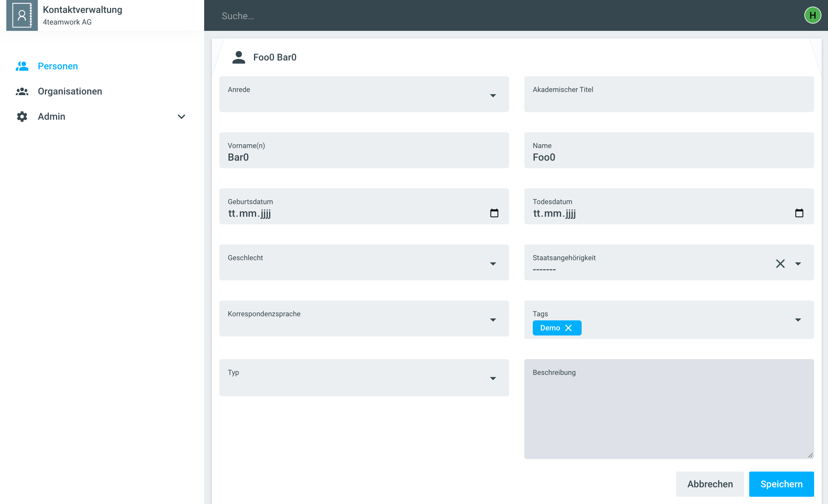Screen dimensions: 828x504
Task: Open the Anrede dropdown
Action: pos(493,96)
